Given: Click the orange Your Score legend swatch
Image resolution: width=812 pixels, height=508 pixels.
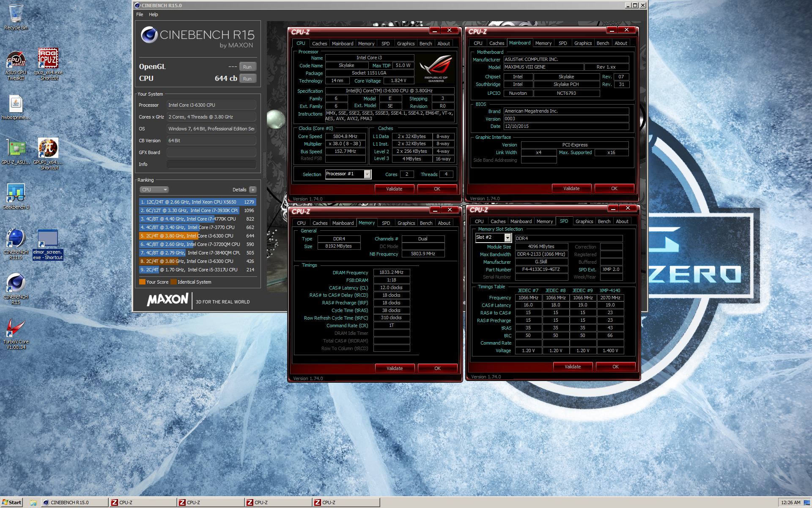Looking at the screenshot, I should (x=142, y=282).
